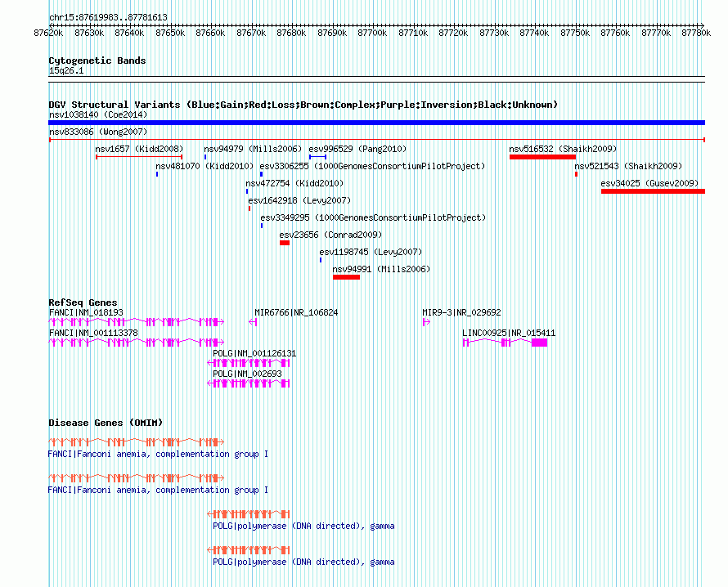Click the 87700k ruler position
The height and width of the screenshot is (587, 728).
coord(372,33)
